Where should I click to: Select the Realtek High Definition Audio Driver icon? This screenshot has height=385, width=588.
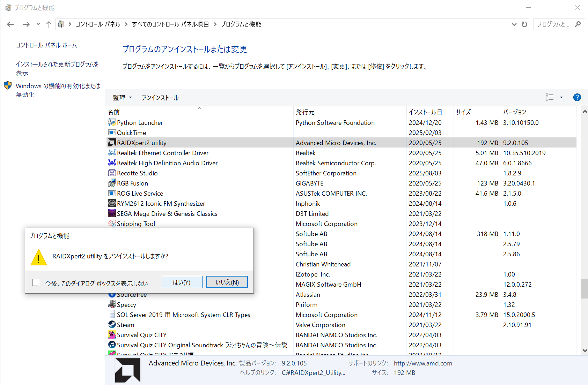(112, 163)
